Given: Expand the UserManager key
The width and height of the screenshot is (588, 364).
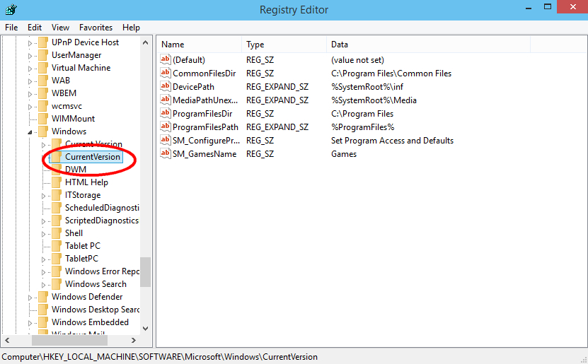Looking at the screenshot, I should click(x=30, y=56).
